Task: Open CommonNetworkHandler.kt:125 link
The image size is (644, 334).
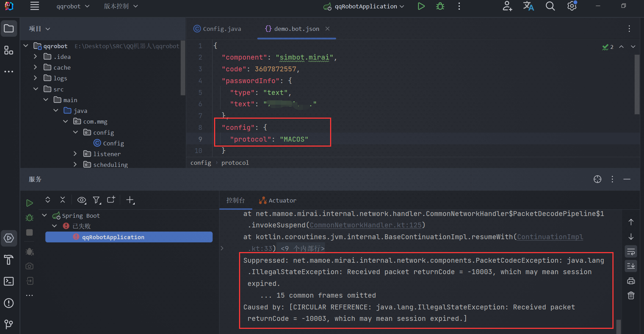Action: point(365,225)
